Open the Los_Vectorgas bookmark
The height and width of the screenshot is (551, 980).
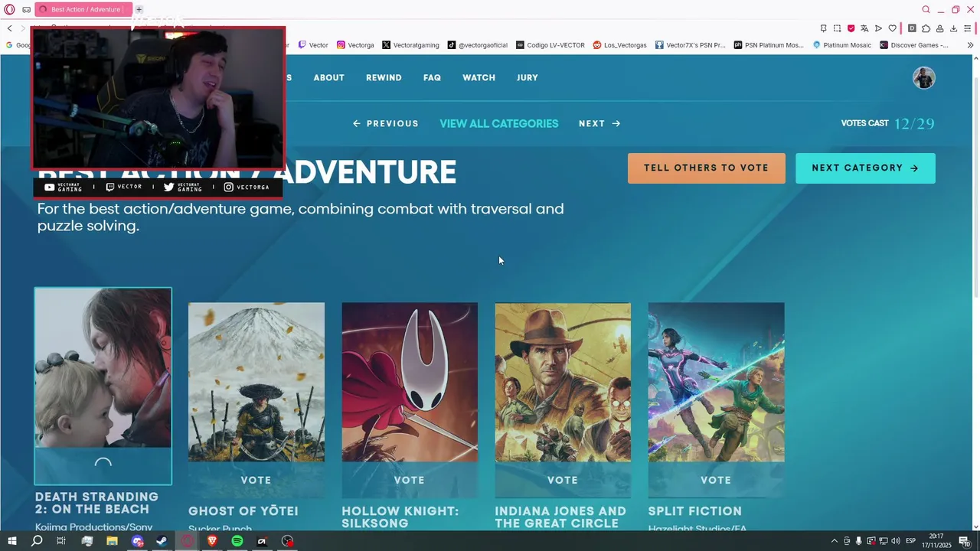coord(620,45)
